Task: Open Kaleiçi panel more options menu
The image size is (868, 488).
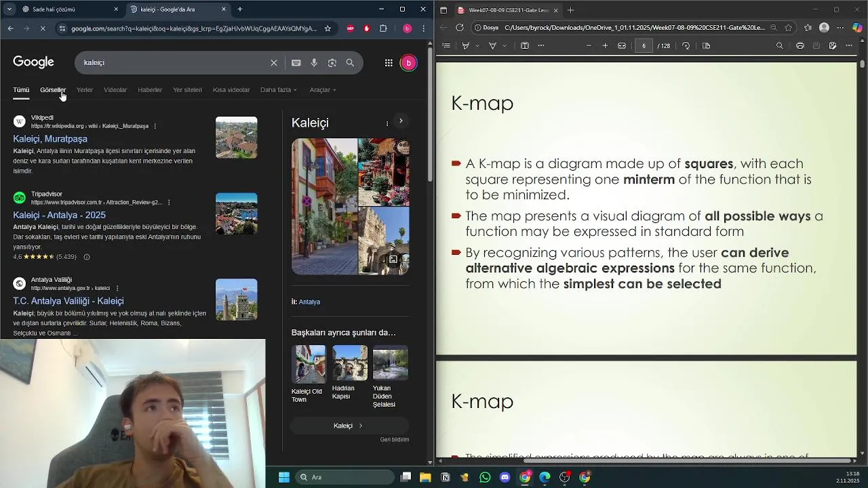Action: [387, 123]
